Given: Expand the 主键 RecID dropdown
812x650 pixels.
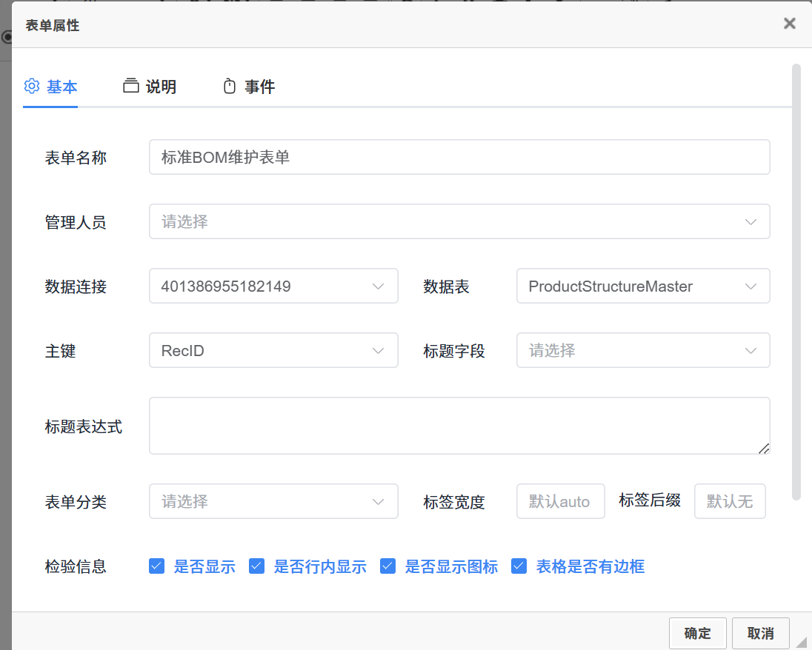Looking at the screenshot, I should coord(273,350).
